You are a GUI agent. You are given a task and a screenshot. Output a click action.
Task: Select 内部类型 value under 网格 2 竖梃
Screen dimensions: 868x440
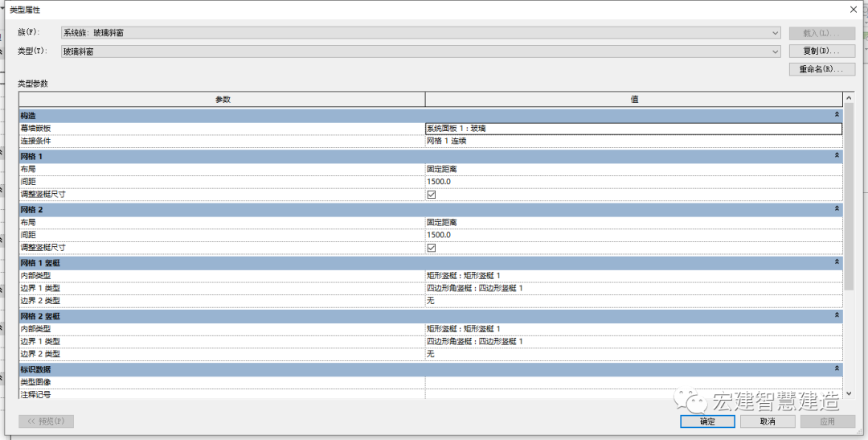click(634, 329)
